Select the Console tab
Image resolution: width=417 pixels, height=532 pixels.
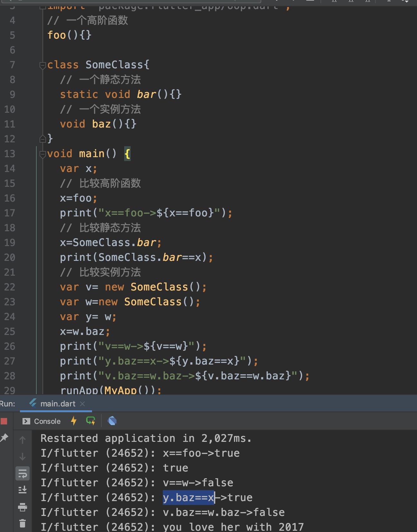coord(42,421)
